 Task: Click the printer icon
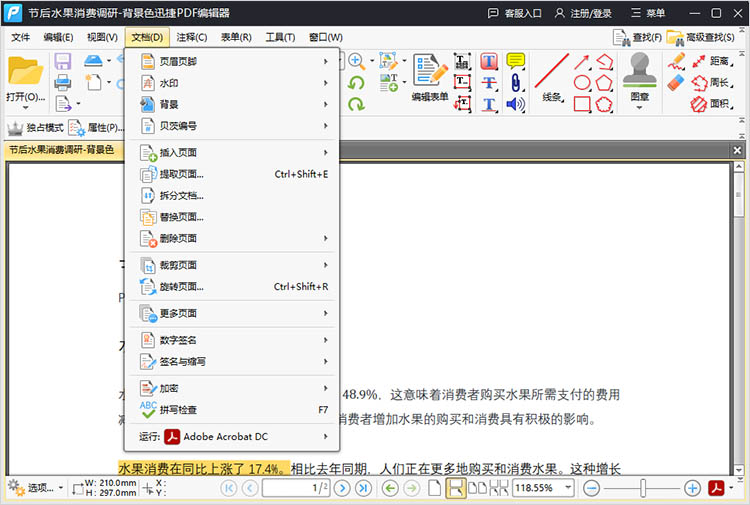(x=63, y=82)
